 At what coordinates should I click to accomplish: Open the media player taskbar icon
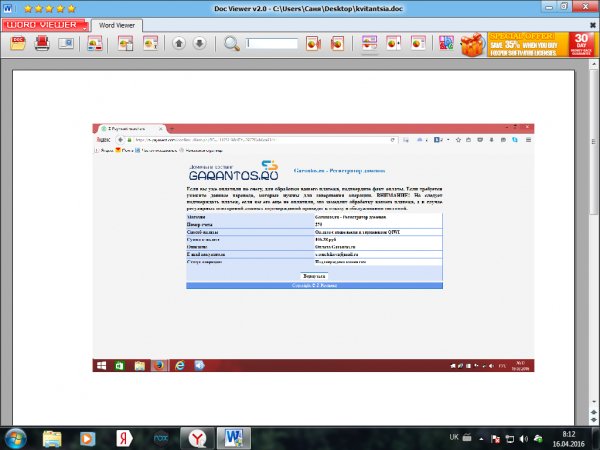coord(87,439)
